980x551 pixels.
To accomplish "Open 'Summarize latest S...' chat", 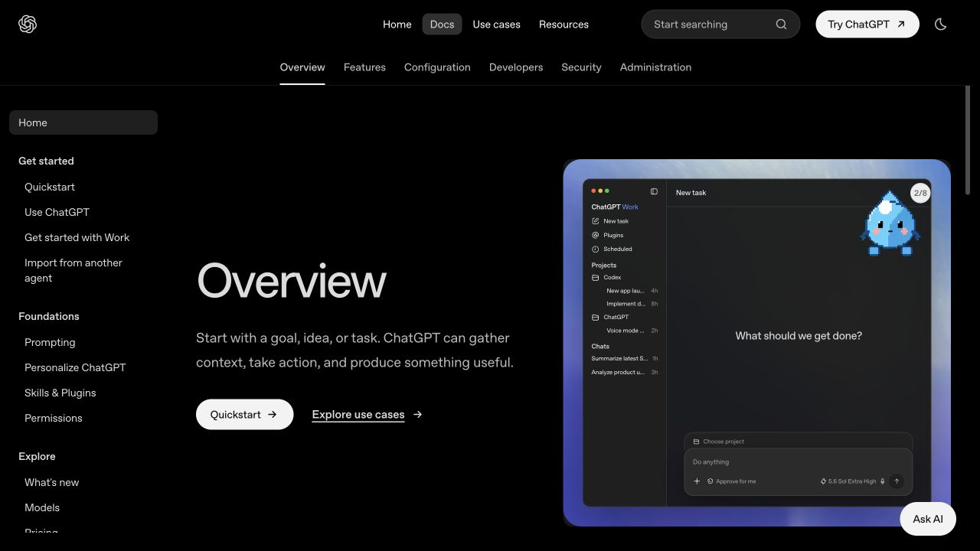I will [x=625, y=358].
